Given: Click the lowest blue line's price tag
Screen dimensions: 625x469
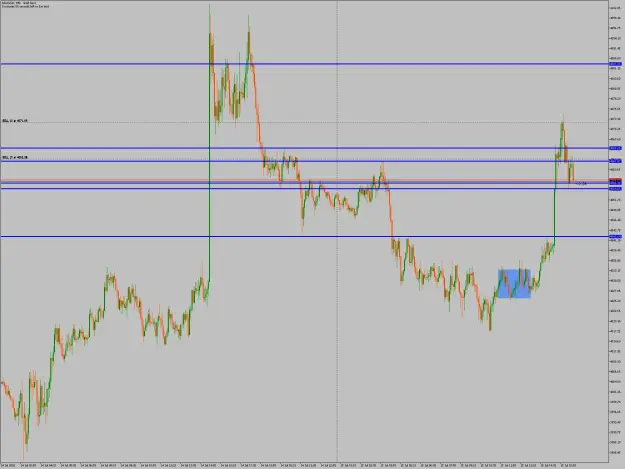Looking at the screenshot, I should [x=615, y=237].
